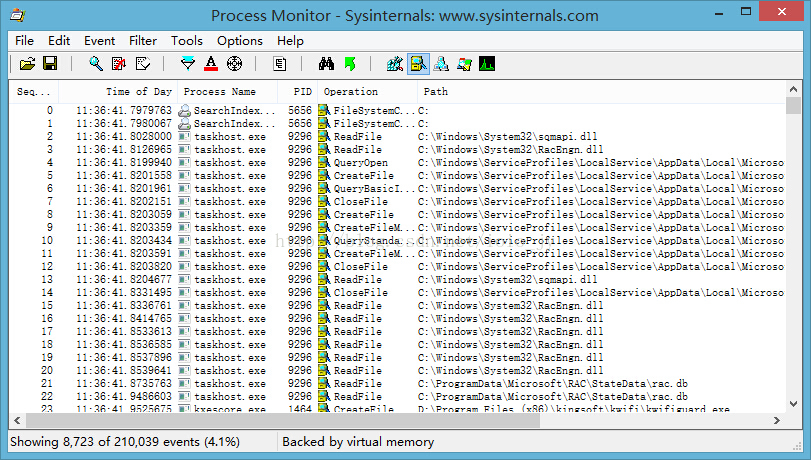Click the SearchIndex process icon in row 0
Viewport: 811px width, 460px height.
coord(184,111)
